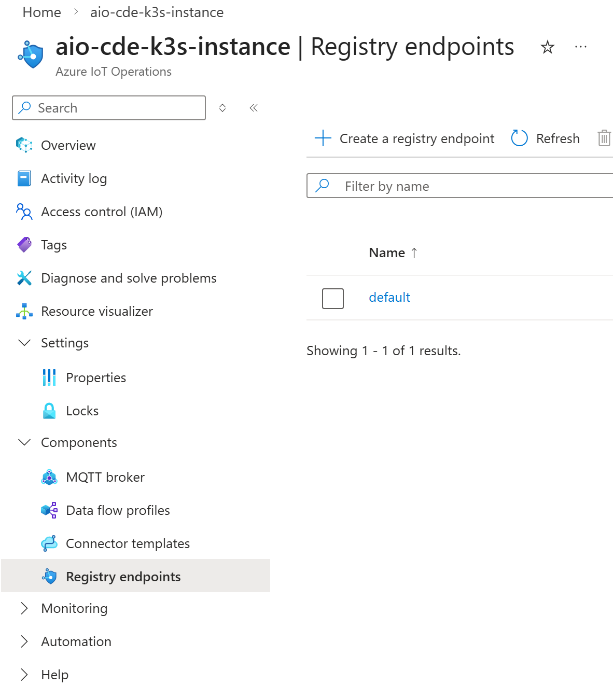
Task: Click the expand/collapse all diamond icon
Action: [x=222, y=108]
